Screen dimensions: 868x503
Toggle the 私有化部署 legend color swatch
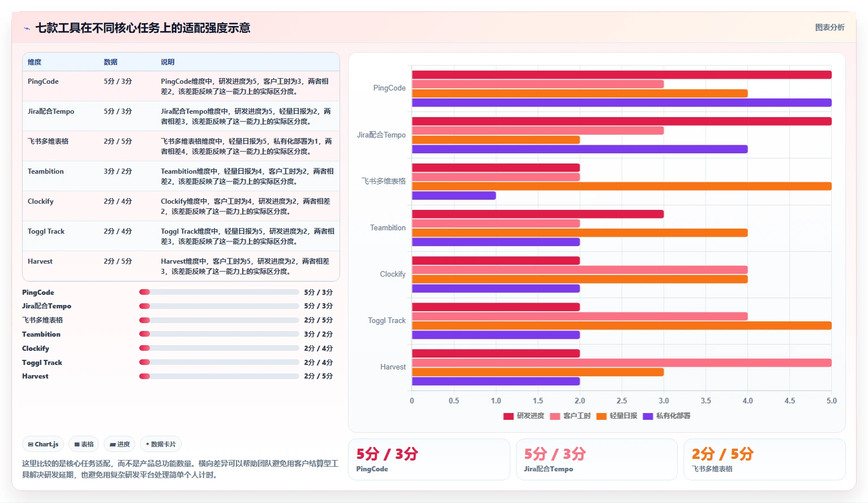click(647, 416)
